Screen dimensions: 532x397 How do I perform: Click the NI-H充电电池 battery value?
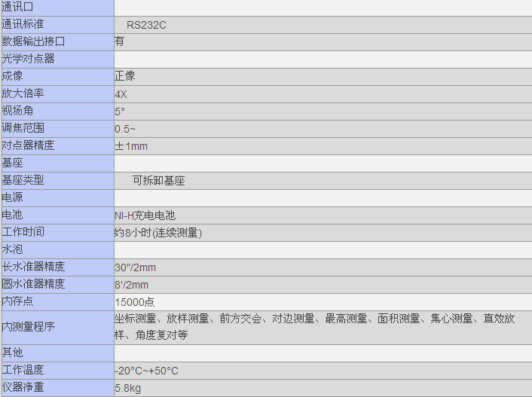click(x=145, y=215)
